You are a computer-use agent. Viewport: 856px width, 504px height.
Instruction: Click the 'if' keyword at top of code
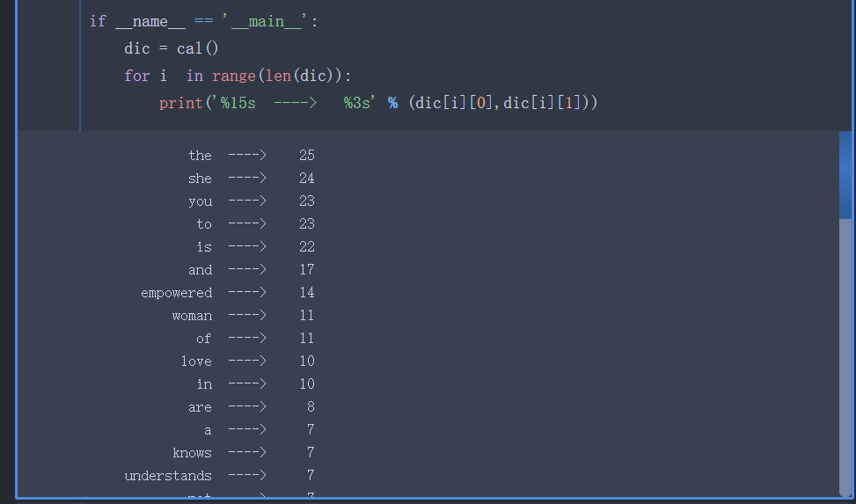pyautogui.click(x=98, y=21)
